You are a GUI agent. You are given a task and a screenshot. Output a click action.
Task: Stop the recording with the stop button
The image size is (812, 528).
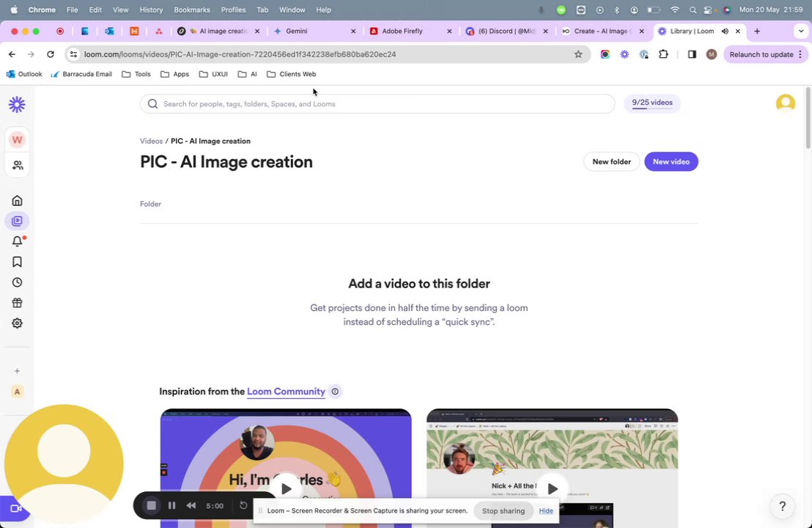(x=151, y=505)
